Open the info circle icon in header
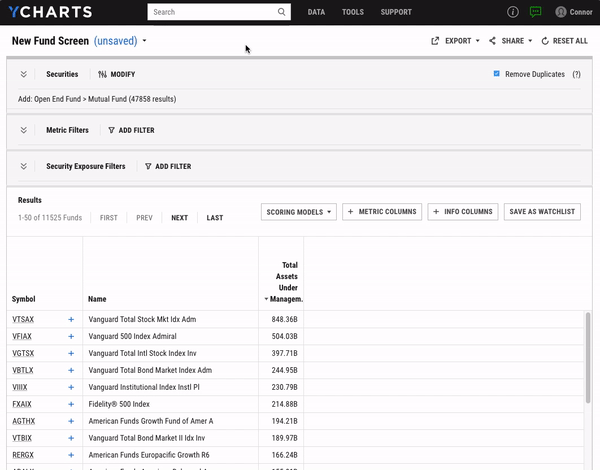The width and height of the screenshot is (600, 470). pyautogui.click(x=513, y=12)
